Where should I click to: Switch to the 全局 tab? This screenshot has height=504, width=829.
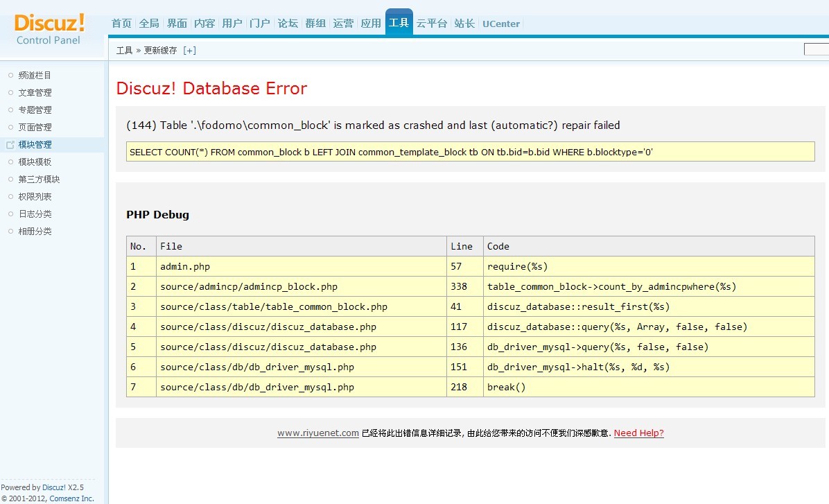click(x=149, y=24)
